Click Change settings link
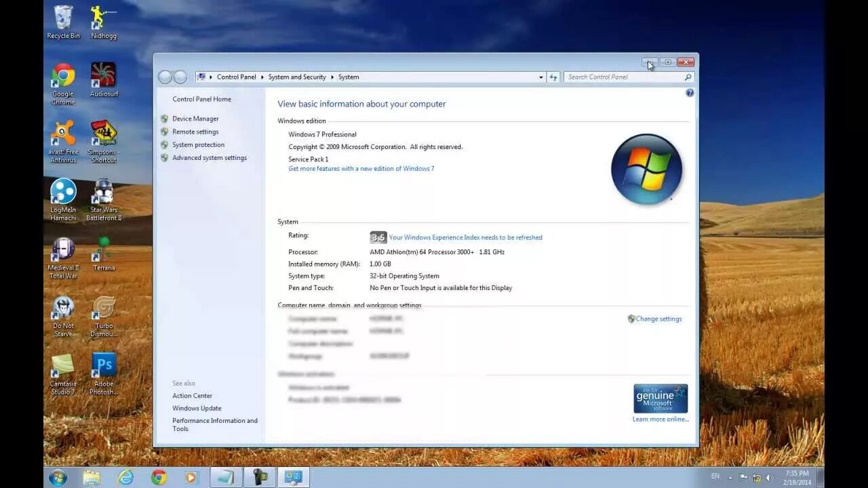Image resolution: width=868 pixels, height=488 pixels. tap(658, 319)
